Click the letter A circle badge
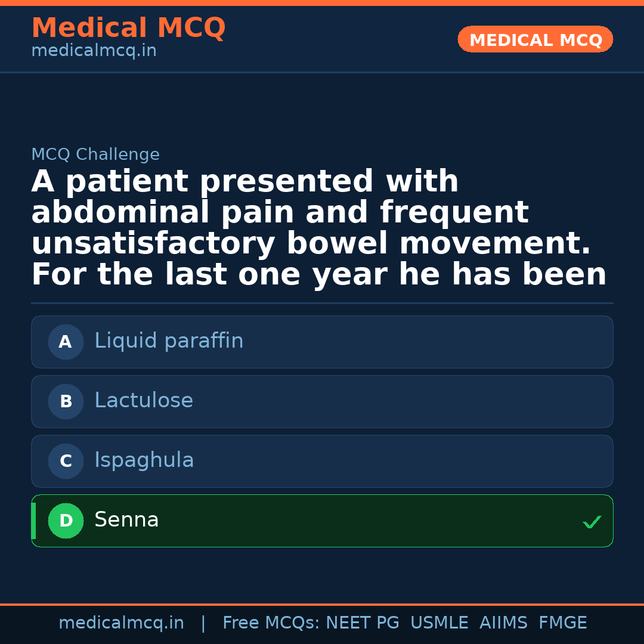Screen dimensions: 644x644 [x=66, y=342]
